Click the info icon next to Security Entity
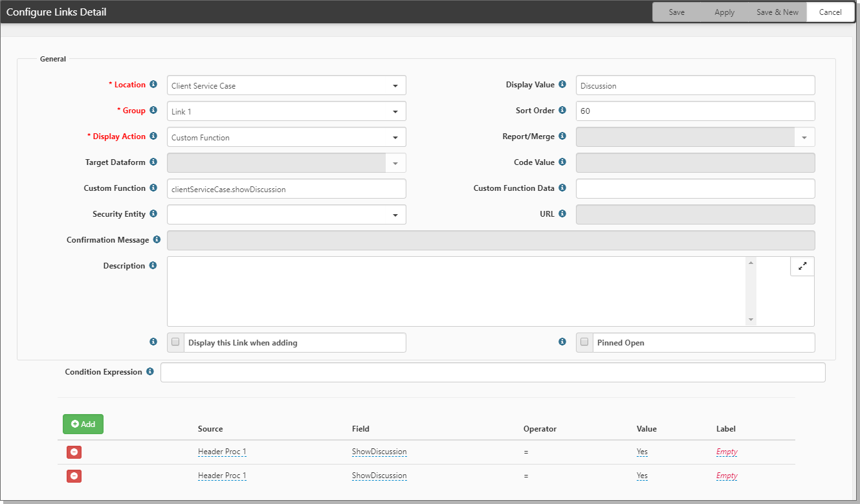 tap(153, 214)
